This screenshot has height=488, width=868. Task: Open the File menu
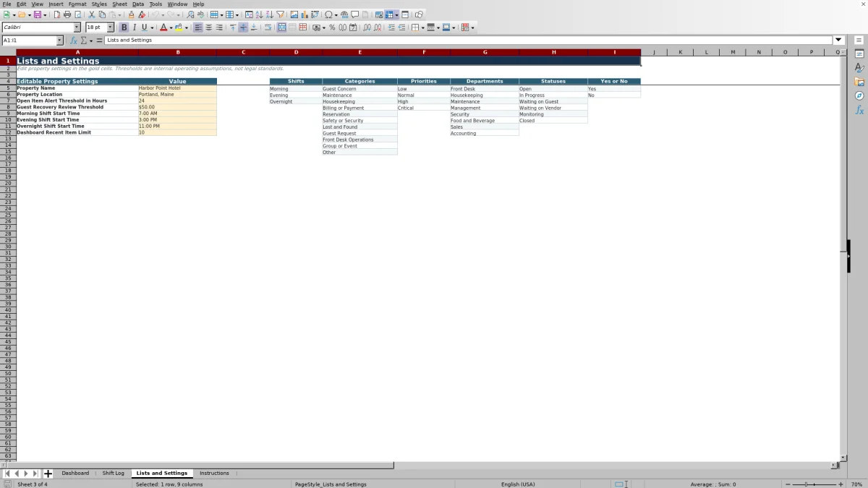(7, 4)
